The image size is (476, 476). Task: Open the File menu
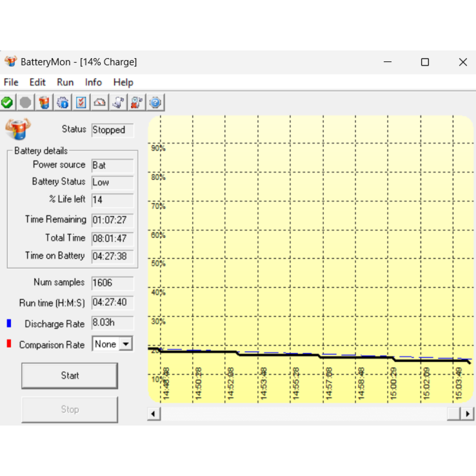coord(11,82)
